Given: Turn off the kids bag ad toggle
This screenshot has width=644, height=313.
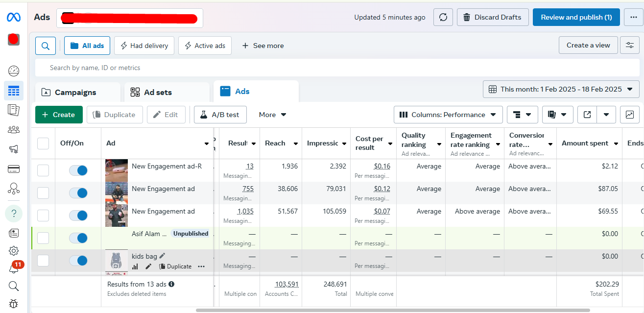Looking at the screenshot, I should point(78,261).
